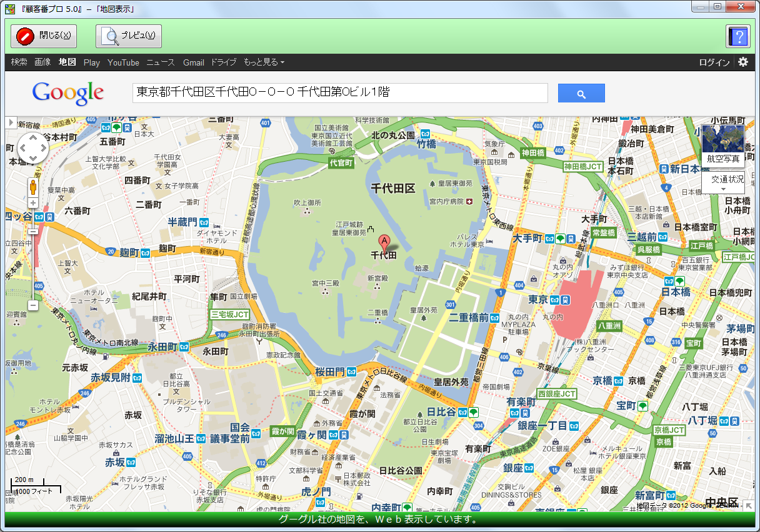Click the route 246 shield near 三宅坂JCT
Screen dimensions: 760x532
pos(221,335)
